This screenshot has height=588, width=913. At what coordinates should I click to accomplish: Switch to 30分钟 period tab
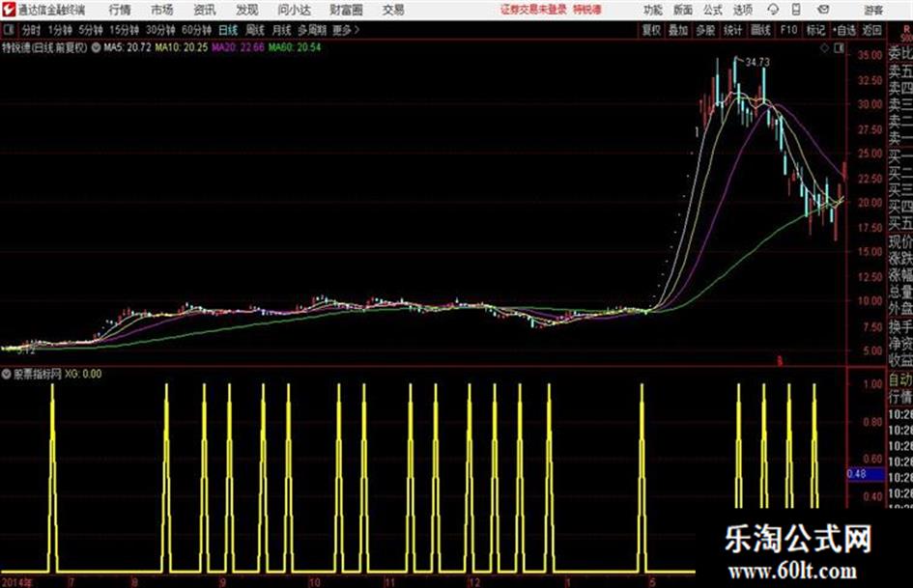(x=160, y=30)
